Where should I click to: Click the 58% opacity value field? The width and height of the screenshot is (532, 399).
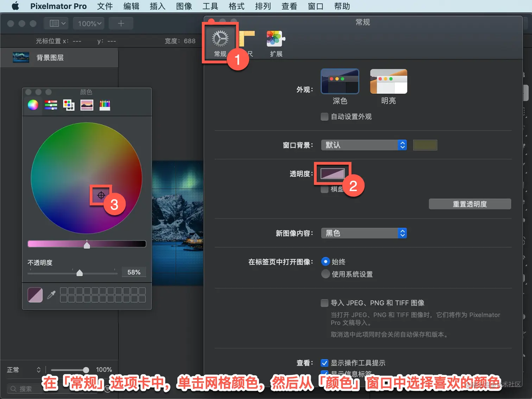[134, 272]
